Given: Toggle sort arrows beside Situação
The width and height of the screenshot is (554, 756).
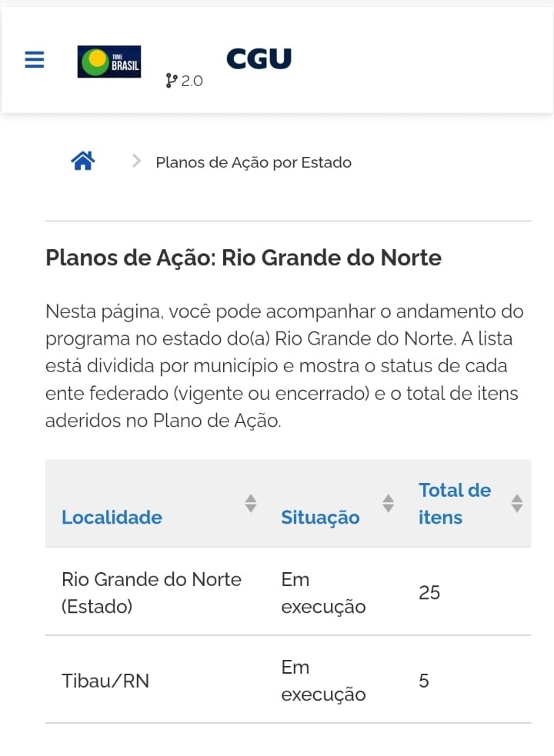Looking at the screenshot, I should [x=388, y=504].
